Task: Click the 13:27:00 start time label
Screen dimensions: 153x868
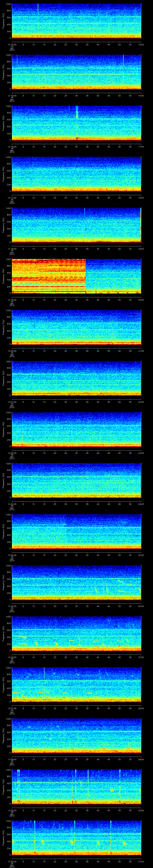Action: [12, 708]
